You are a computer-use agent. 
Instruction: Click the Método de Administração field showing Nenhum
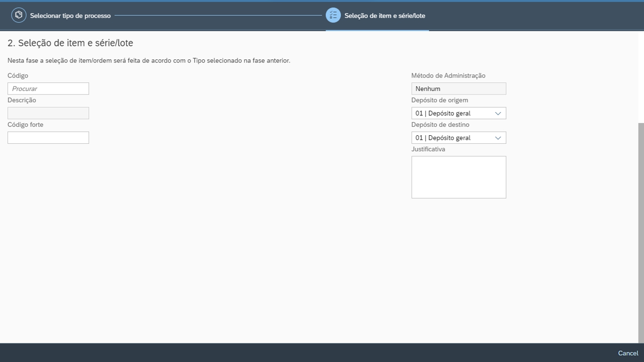click(x=458, y=88)
